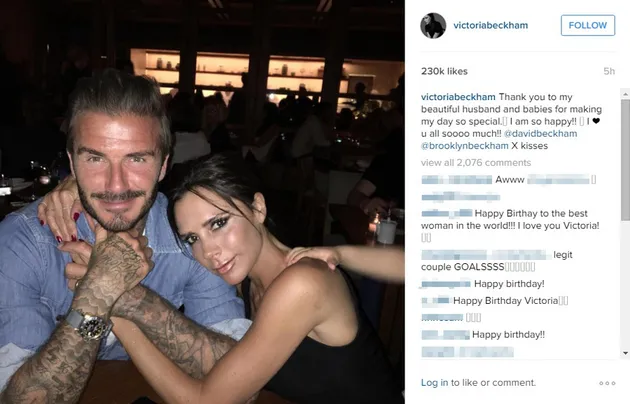Image resolution: width=630 pixels, height=404 pixels.
Task: Open blurred commenter of legit couple GOALSSSS
Action: point(486,255)
